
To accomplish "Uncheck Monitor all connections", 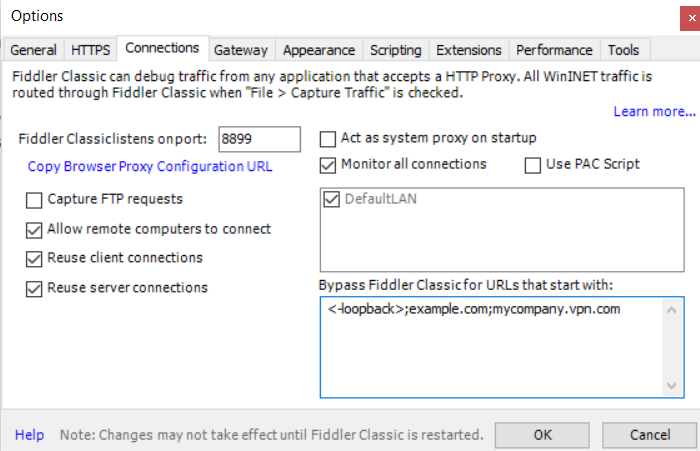I will point(328,164).
